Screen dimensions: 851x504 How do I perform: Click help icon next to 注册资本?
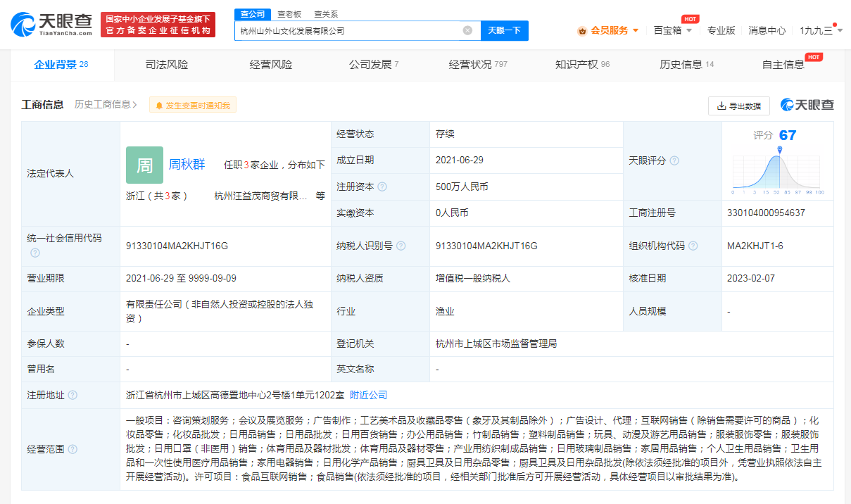pyautogui.click(x=382, y=187)
